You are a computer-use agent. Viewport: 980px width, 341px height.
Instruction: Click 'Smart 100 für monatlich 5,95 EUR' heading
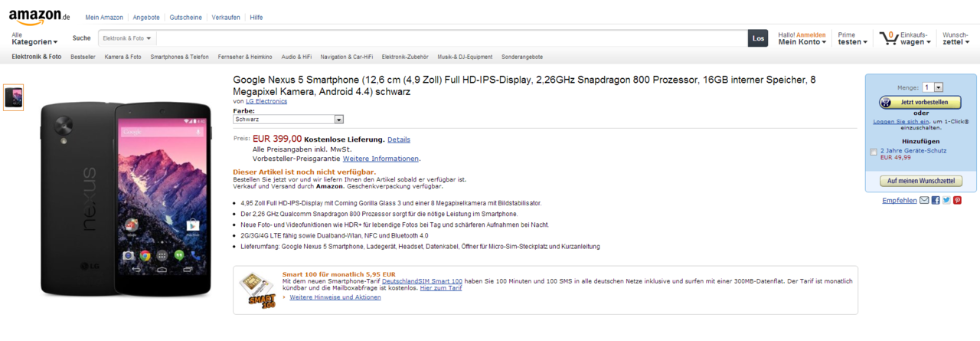click(338, 274)
